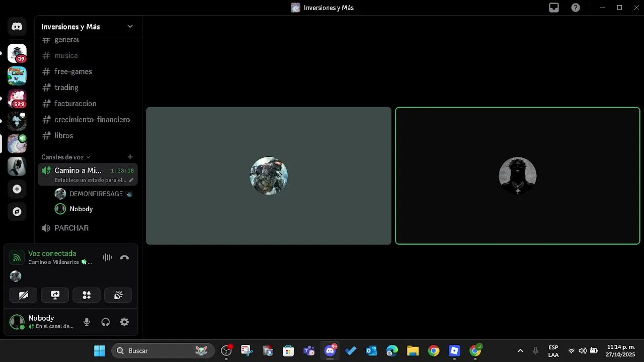Click the taskbar Buscar search box

163,351
